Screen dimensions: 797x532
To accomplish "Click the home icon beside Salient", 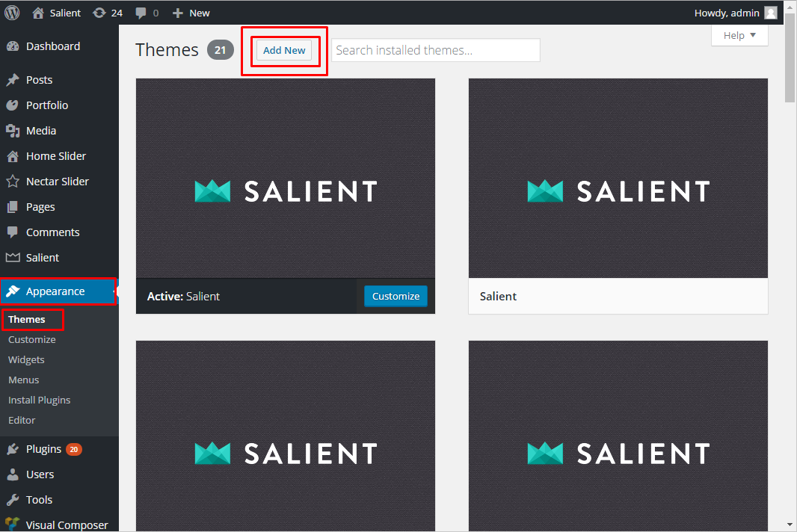I will point(38,13).
